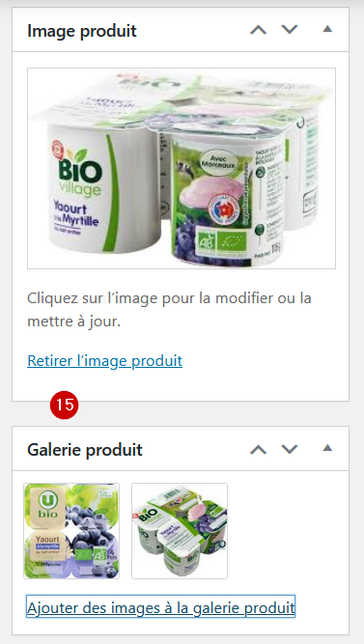Move the Image produit panel up
Screen dimensions: 364x644
tap(258, 30)
